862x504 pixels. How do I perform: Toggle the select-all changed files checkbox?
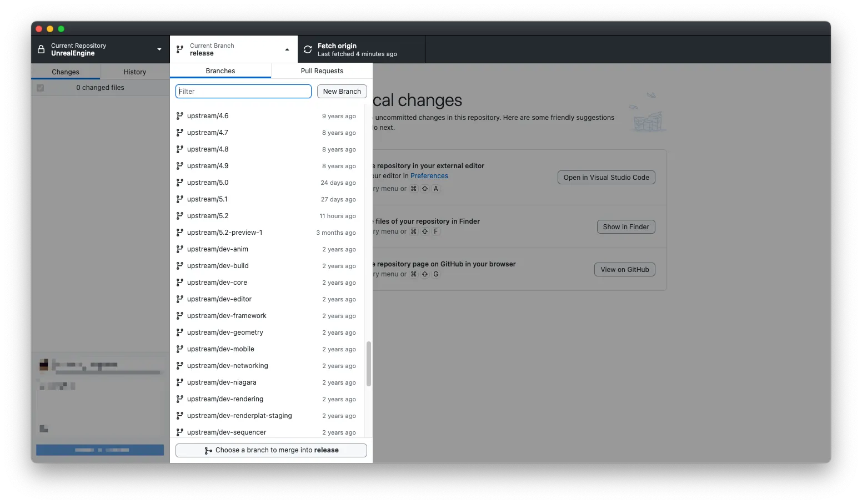[x=40, y=88]
